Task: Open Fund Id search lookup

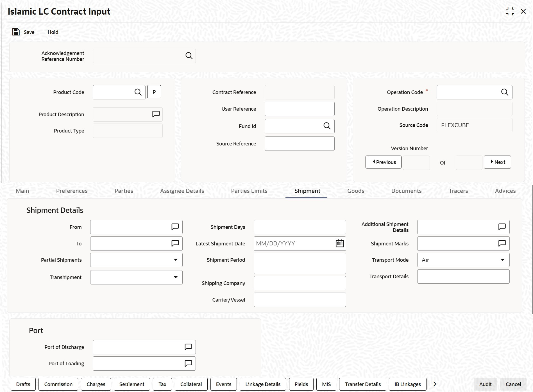Action: point(327,126)
